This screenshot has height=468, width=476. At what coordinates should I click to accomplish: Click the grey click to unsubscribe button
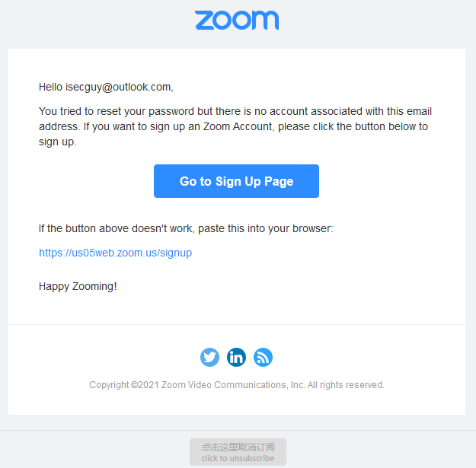point(238,452)
